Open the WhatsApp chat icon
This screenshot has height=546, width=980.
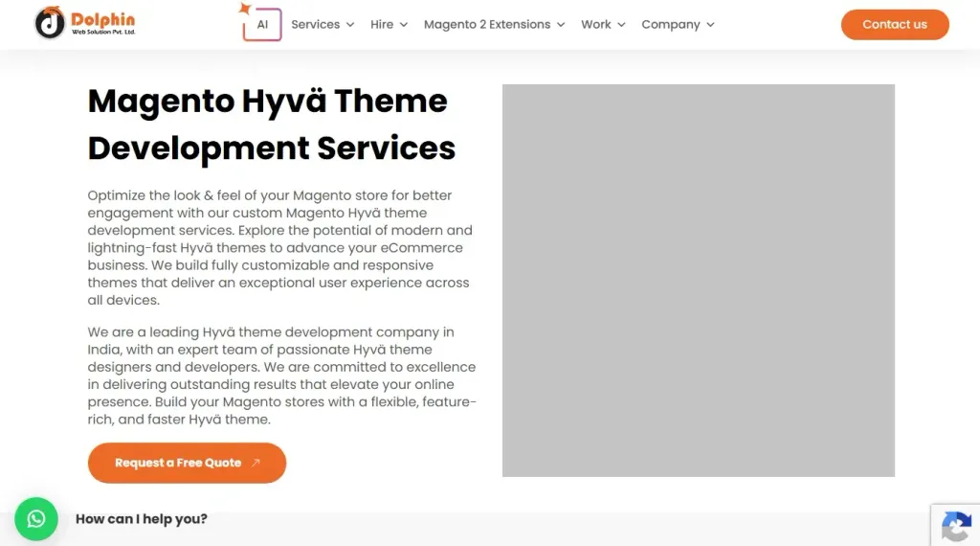[x=36, y=518]
